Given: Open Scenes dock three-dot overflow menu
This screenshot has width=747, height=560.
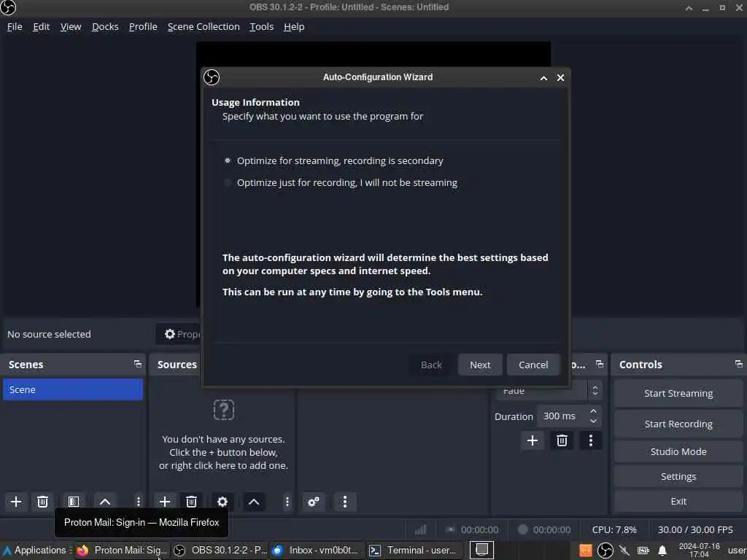Looking at the screenshot, I should (138, 502).
